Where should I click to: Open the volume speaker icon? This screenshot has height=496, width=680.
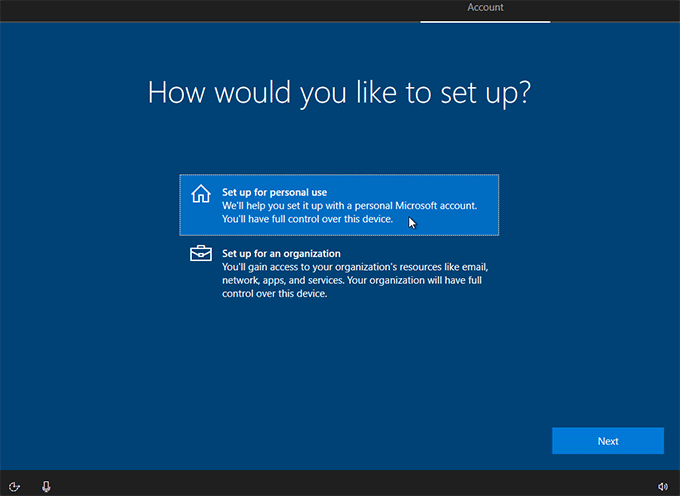[x=663, y=486]
